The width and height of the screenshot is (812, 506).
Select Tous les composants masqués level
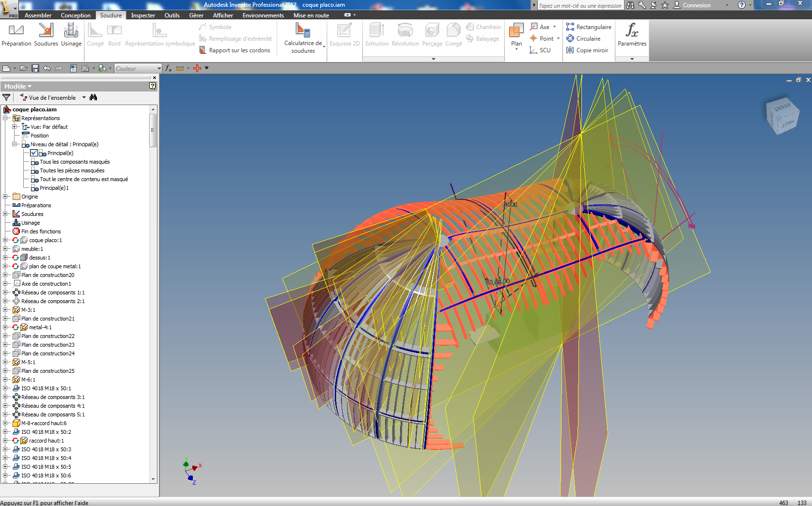[x=75, y=162]
